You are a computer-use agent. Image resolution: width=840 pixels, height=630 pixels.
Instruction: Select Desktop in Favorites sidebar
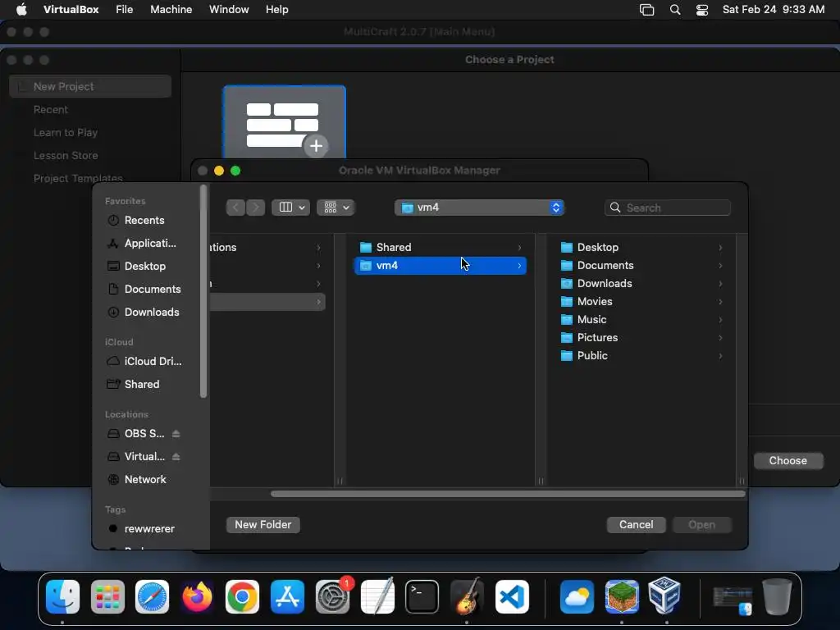click(144, 267)
